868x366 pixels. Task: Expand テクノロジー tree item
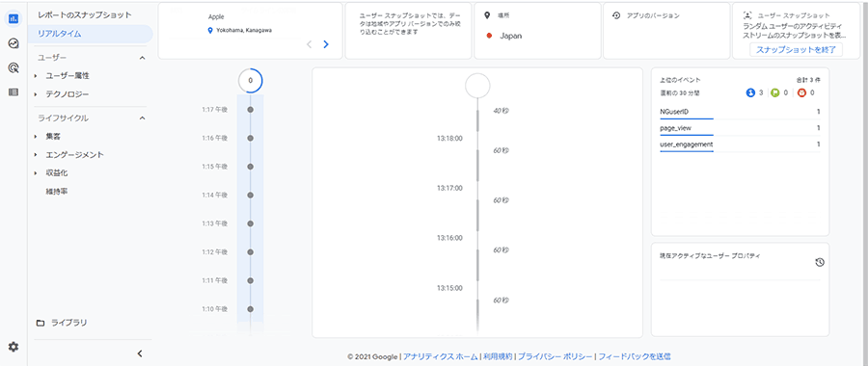tap(36, 95)
